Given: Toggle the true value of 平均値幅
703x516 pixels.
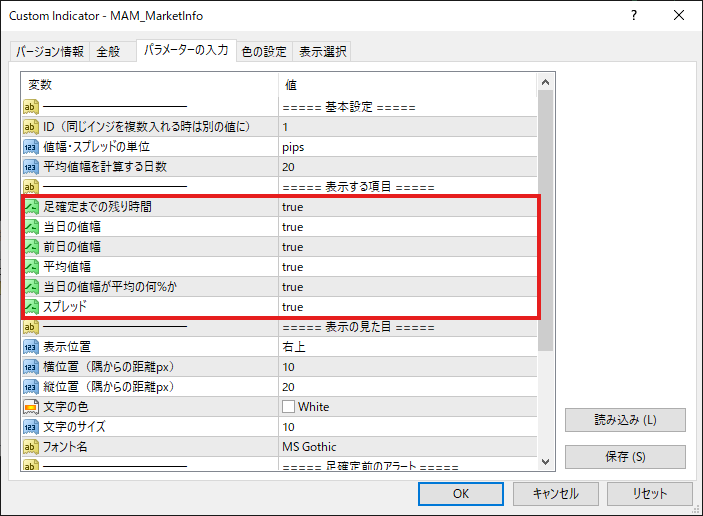Looking at the screenshot, I should point(408,267).
